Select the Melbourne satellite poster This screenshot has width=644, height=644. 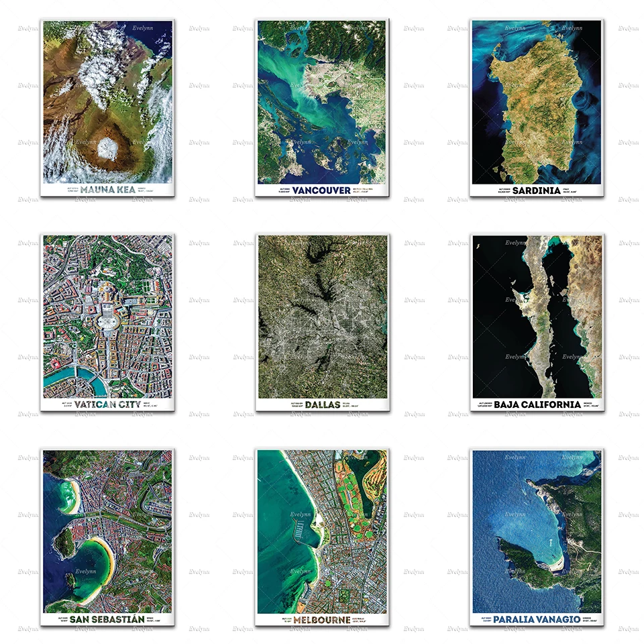(x=323, y=537)
